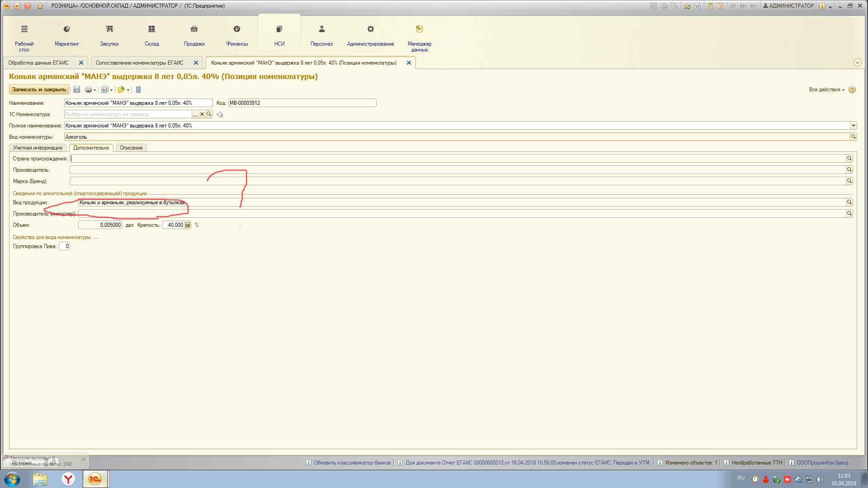Screen dimensions: 868x488
Task: Click the Объем field showing 0,005000
Action: pyautogui.click(x=100, y=225)
